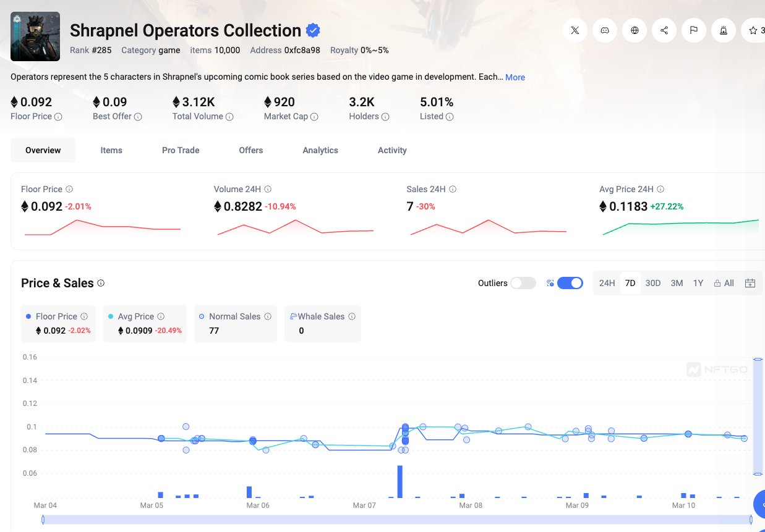Click info icon beside Avg Price legend

[161, 316]
